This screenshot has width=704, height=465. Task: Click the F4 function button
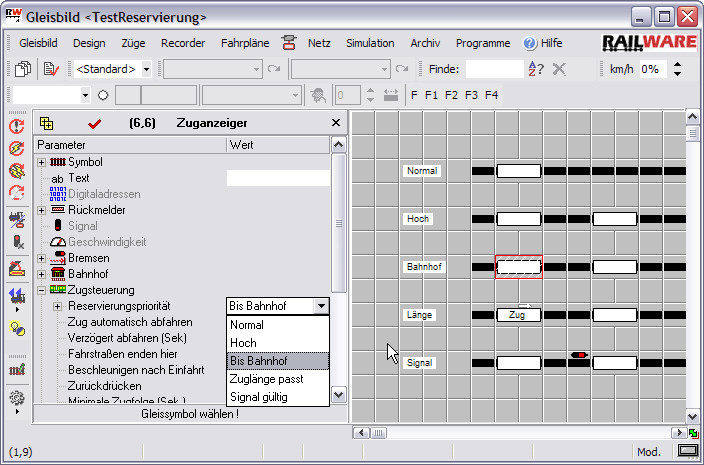[491, 95]
